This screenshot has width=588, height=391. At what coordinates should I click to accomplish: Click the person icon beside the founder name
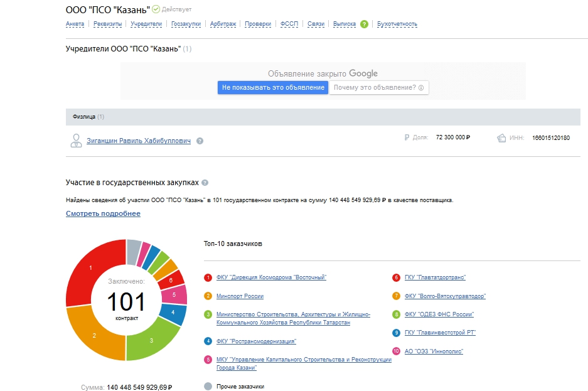coord(76,141)
